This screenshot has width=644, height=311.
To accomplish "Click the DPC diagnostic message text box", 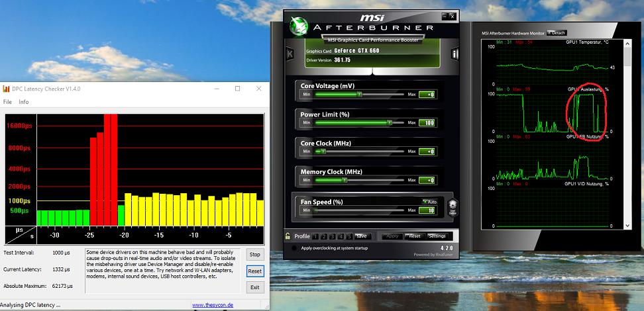I will 163,271.
